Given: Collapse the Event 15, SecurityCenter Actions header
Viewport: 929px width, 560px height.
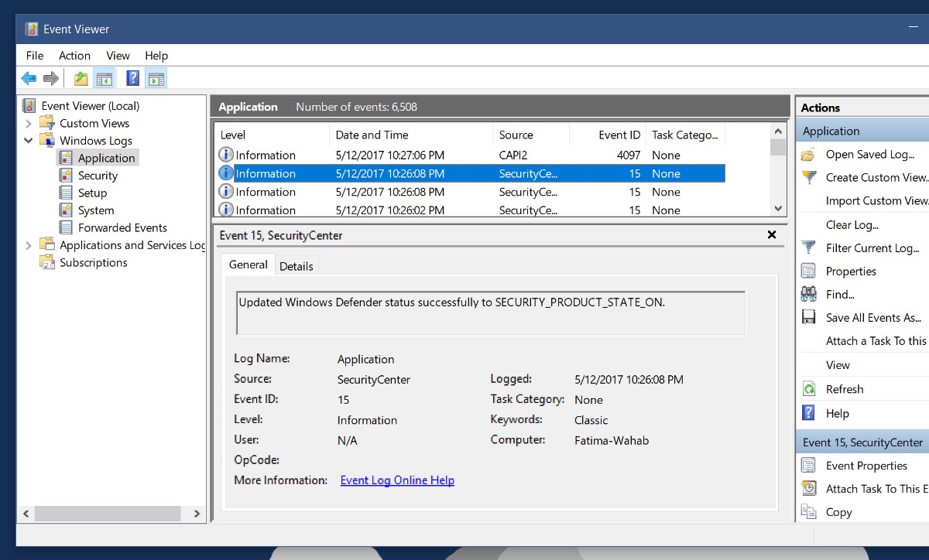Looking at the screenshot, I should [x=862, y=442].
